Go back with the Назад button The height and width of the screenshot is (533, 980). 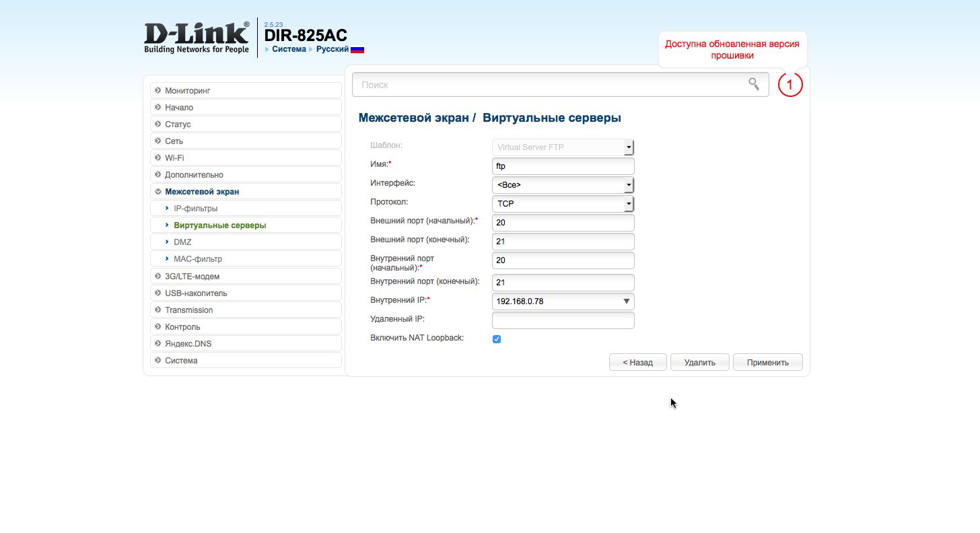637,362
